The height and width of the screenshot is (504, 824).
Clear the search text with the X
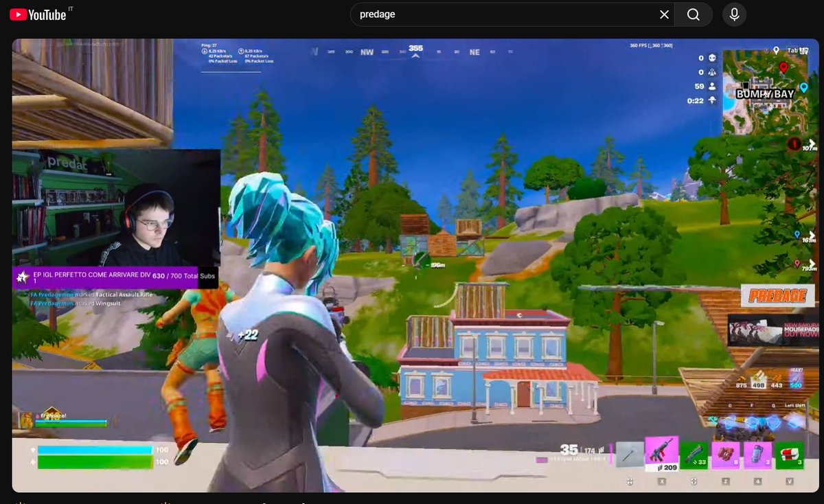(x=664, y=14)
